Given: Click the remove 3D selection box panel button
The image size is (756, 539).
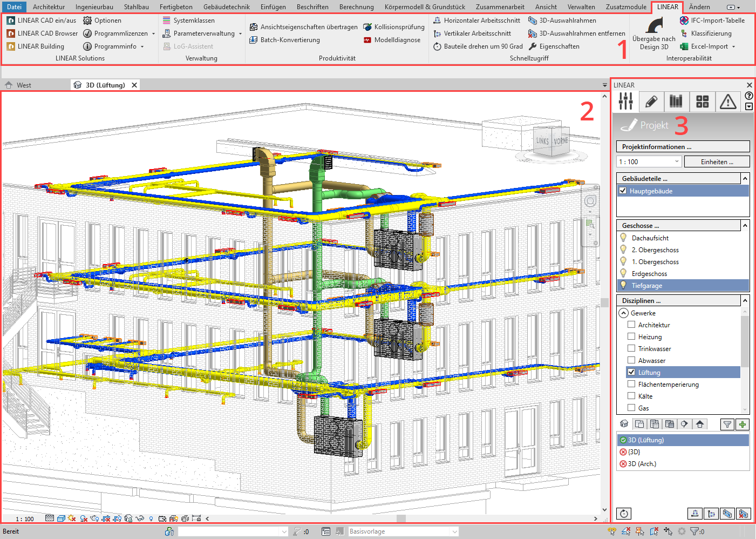Looking at the screenshot, I should pyautogui.click(x=743, y=514).
